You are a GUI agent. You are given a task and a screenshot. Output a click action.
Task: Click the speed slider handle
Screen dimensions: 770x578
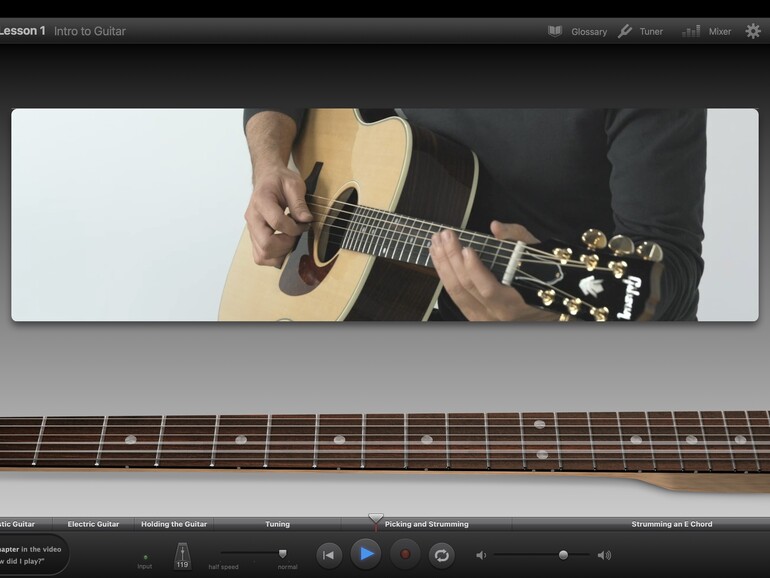coord(282,554)
